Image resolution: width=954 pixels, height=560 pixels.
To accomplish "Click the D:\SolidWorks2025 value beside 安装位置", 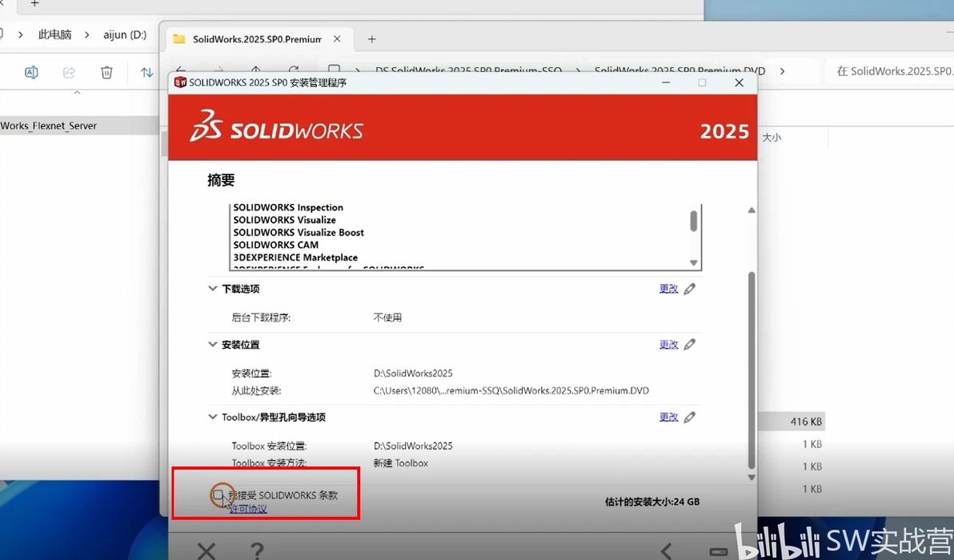I will click(413, 374).
